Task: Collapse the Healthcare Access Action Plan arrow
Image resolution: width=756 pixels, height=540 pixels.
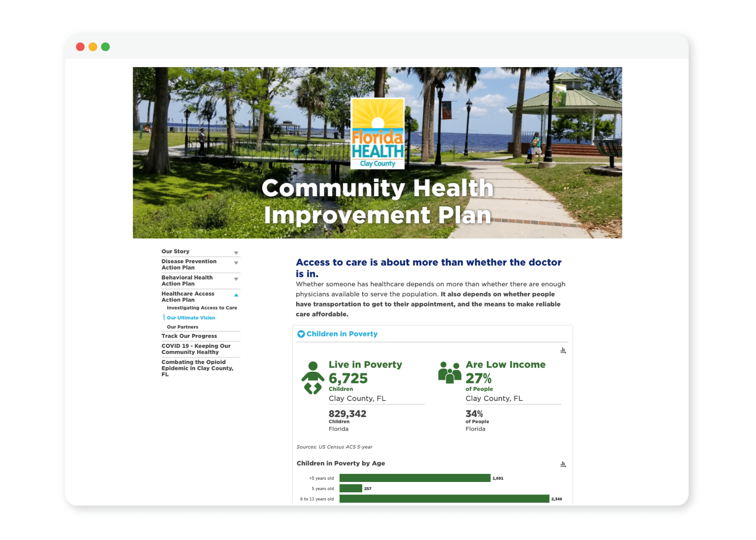Action: (236, 295)
